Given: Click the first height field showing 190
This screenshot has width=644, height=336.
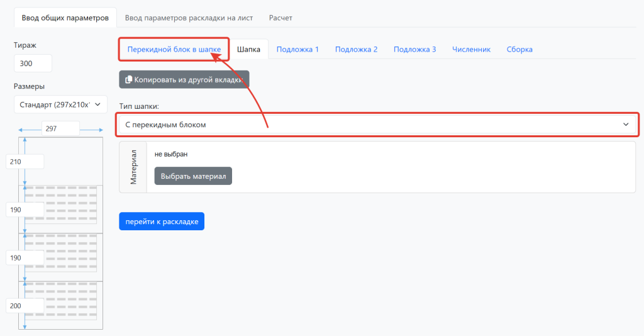Looking at the screenshot, I should (x=25, y=210).
